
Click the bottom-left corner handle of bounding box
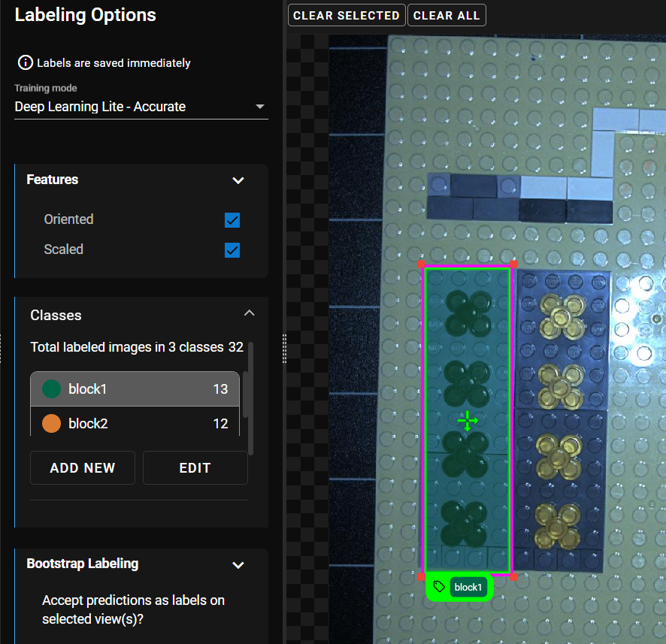point(422,576)
